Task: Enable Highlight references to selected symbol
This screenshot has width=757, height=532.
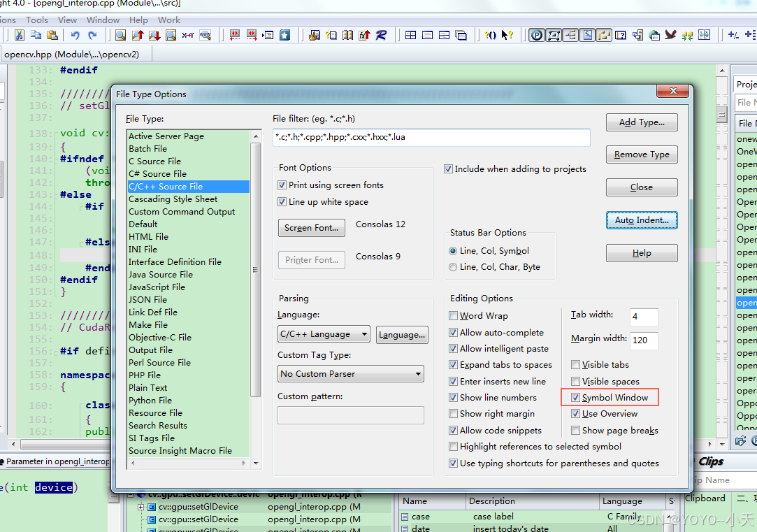Action: coord(454,447)
